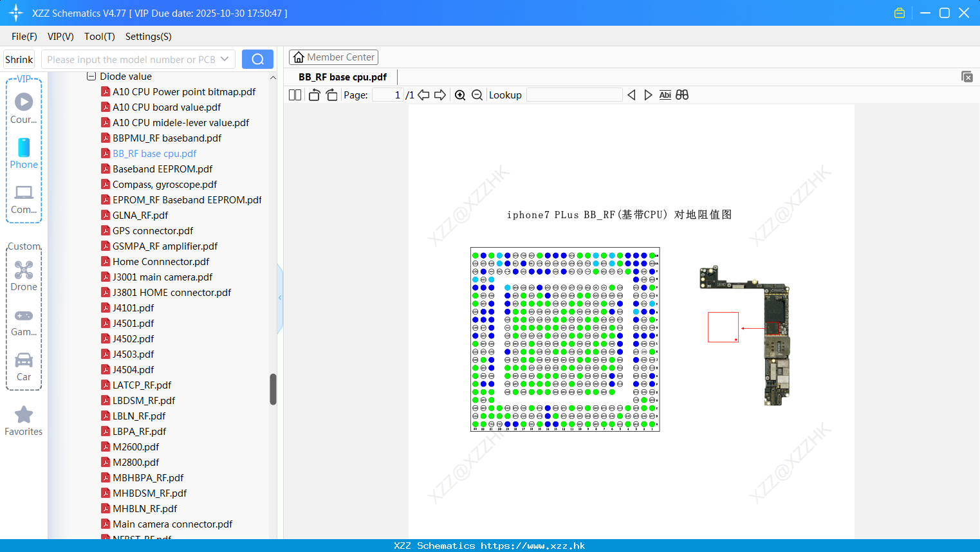This screenshot has height=552, width=980.
Task: Open A10 CPU Power point bitmap.pdf
Action: 184,92
